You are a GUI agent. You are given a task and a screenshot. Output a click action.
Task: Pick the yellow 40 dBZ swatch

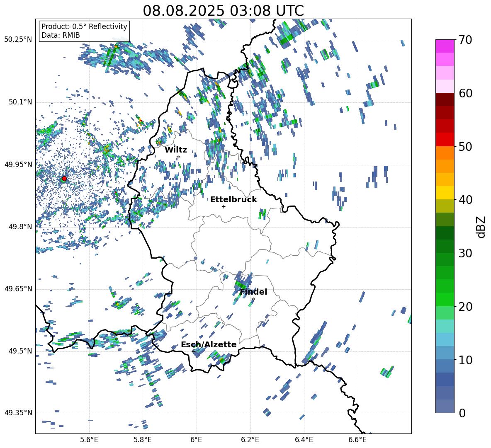(x=445, y=193)
